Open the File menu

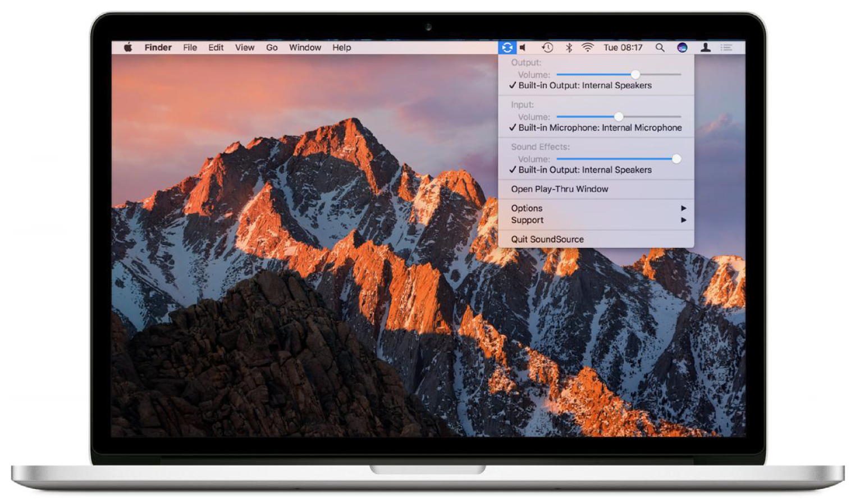(190, 48)
